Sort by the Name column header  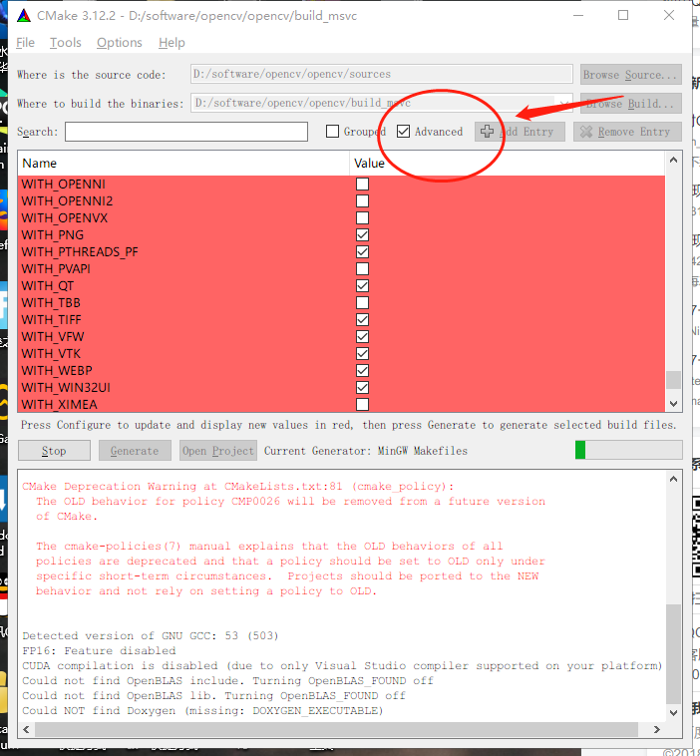coord(183,164)
